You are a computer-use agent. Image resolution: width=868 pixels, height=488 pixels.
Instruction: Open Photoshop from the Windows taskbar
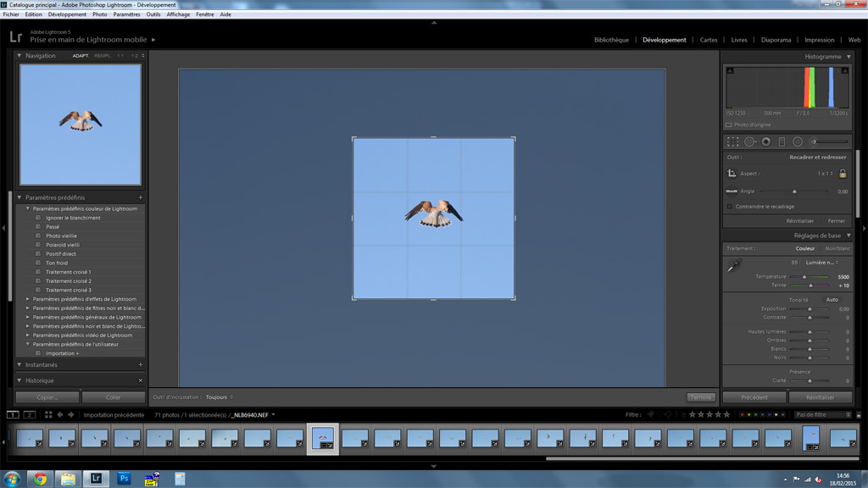tap(124, 479)
